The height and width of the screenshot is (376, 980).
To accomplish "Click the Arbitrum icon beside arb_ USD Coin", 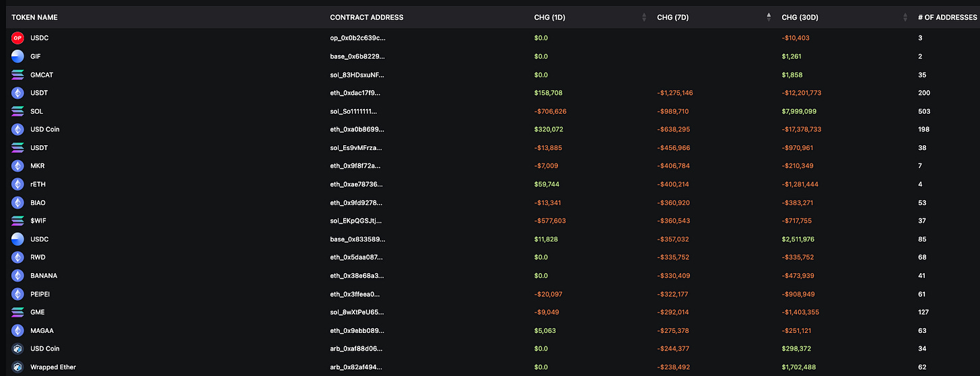I will click(17, 348).
